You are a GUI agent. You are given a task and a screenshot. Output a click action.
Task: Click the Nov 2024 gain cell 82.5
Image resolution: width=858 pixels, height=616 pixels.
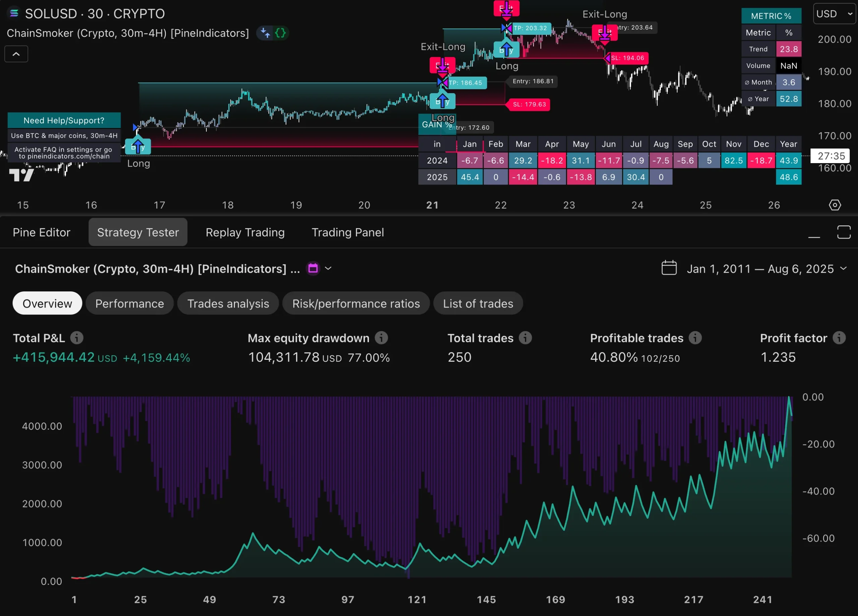pyautogui.click(x=734, y=161)
